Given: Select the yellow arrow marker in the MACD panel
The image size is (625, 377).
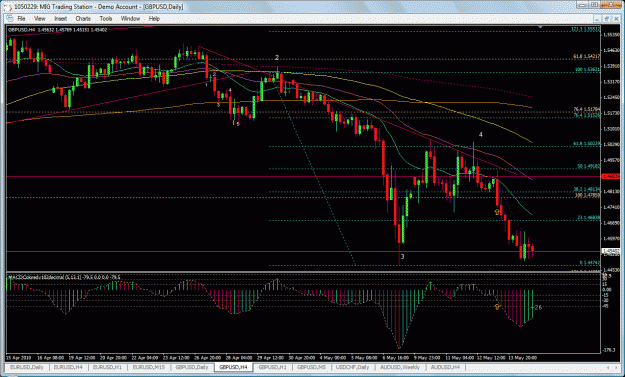Looking at the screenshot, I should tap(497, 307).
